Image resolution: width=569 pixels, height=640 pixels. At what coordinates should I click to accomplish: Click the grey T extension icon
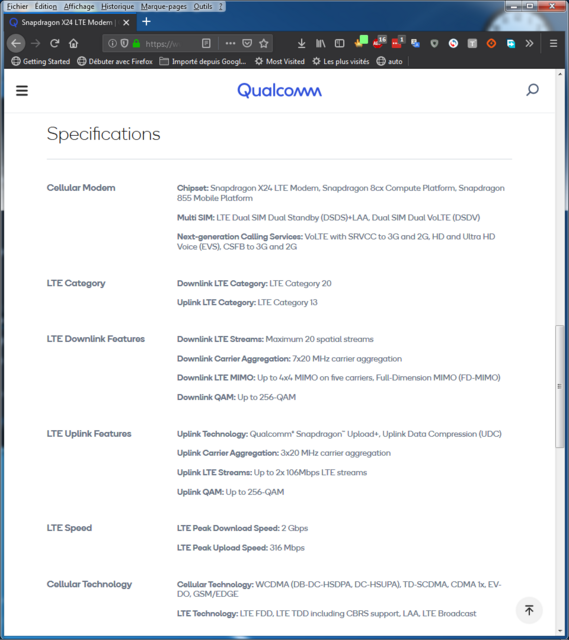tap(472, 43)
